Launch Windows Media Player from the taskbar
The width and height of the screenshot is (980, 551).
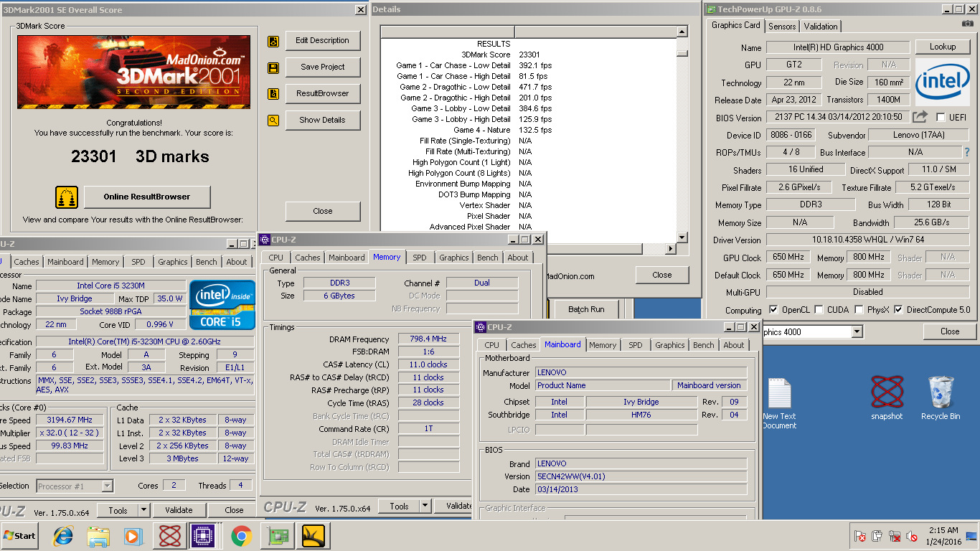pos(133,536)
